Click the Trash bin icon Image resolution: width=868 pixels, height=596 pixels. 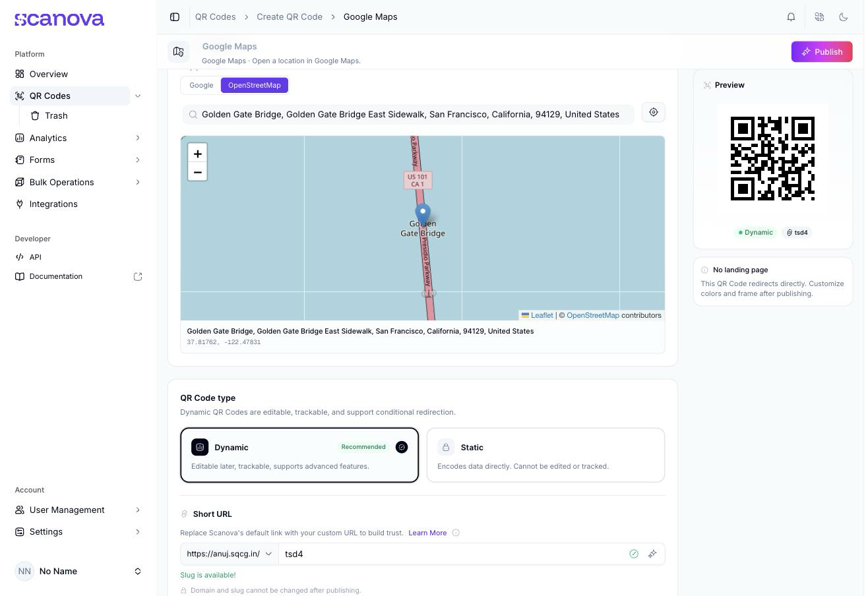pos(36,116)
